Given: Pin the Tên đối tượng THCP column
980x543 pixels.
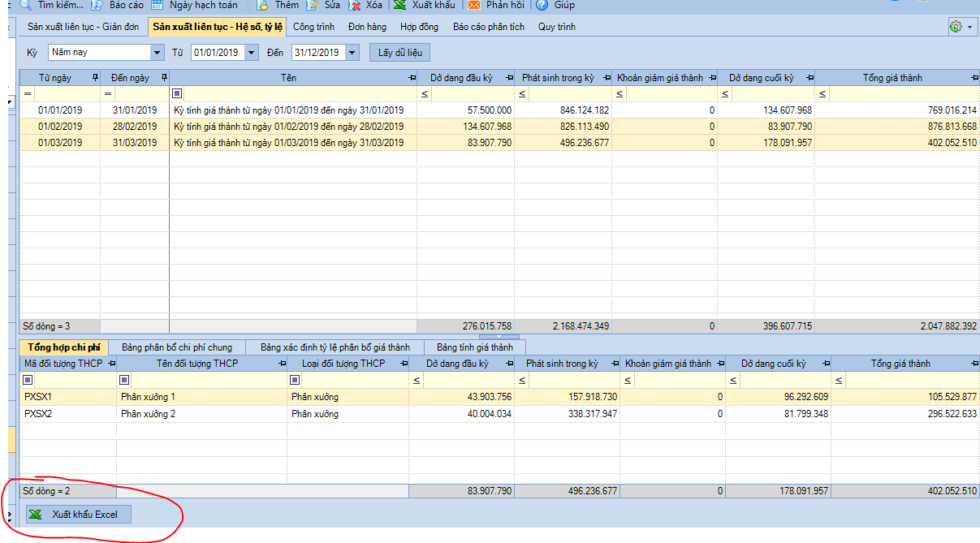Looking at the screenshot, I should click(x=282, y=364).
